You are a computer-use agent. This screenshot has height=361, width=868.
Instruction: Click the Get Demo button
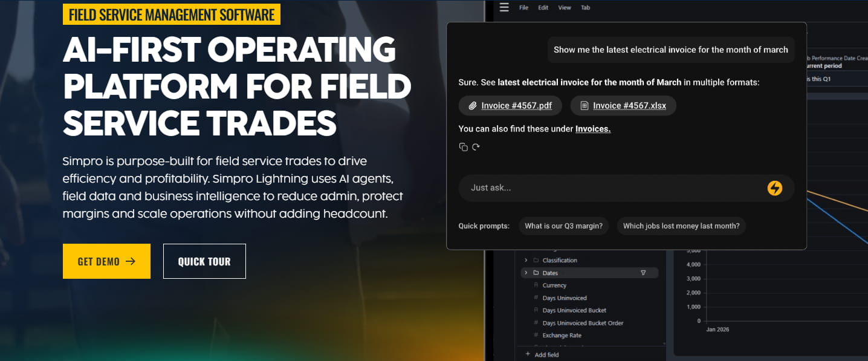pos(106,261)
